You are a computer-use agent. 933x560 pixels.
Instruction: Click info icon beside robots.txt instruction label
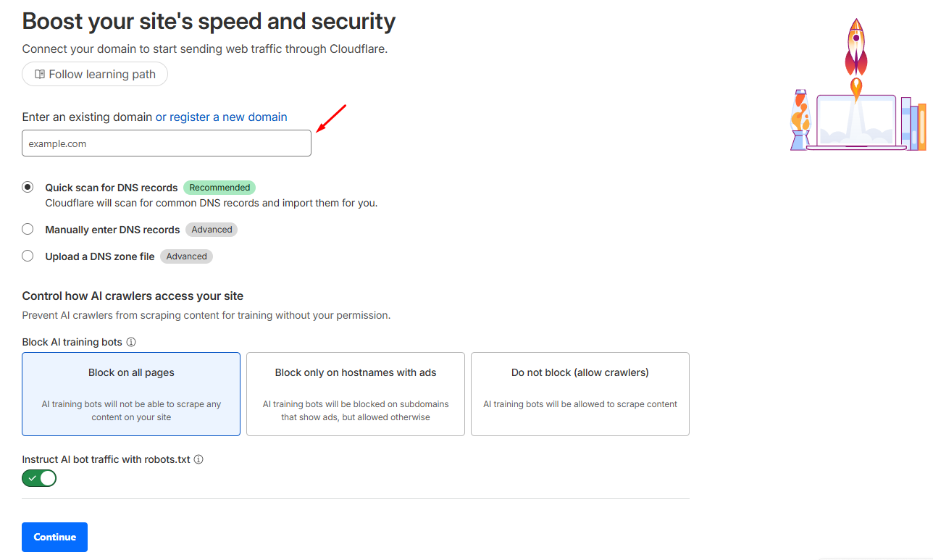coord(198,459)
